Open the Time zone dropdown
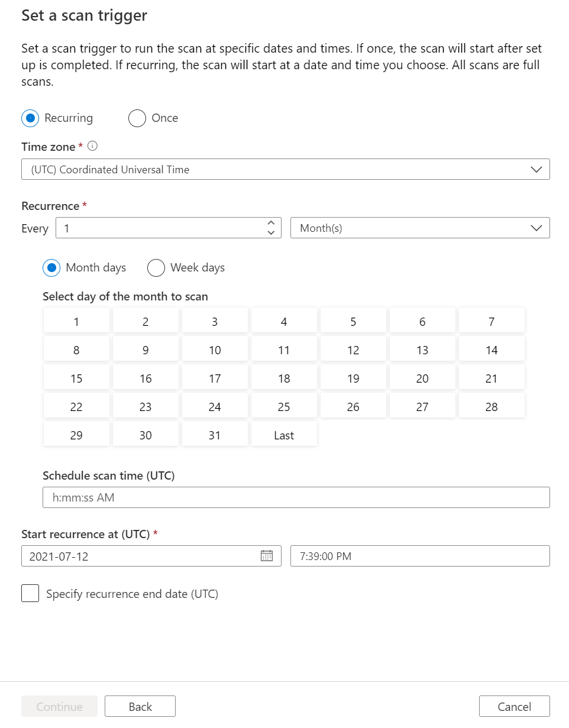The height and width of the screenshot is (728, 569). [x=286, y=170]
